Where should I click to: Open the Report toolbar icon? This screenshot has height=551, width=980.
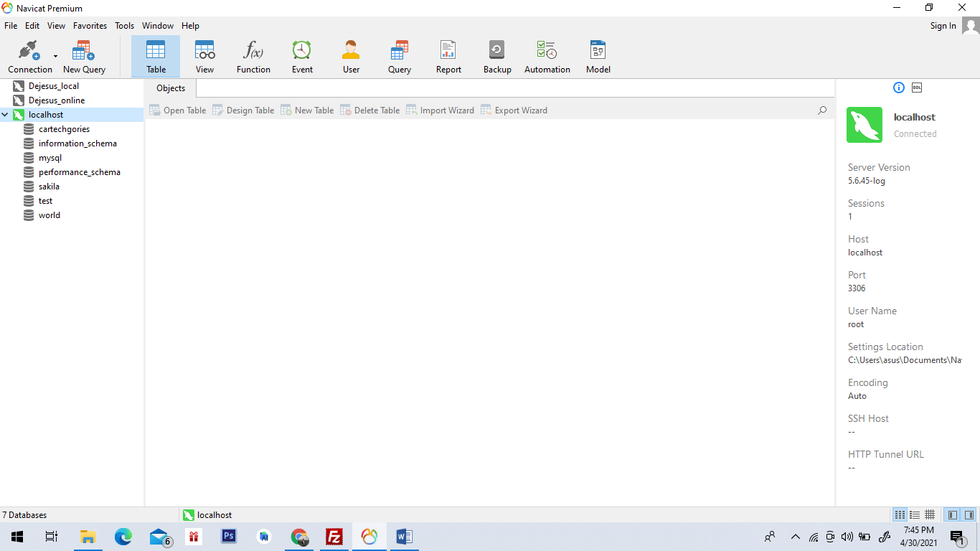pos(448,57)
